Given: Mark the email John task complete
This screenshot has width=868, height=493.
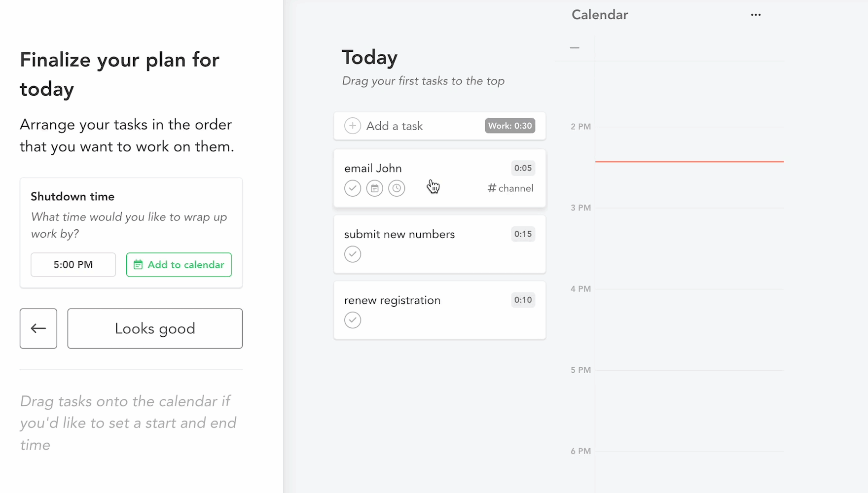Looking at the screenshot, I should (353, 188).
